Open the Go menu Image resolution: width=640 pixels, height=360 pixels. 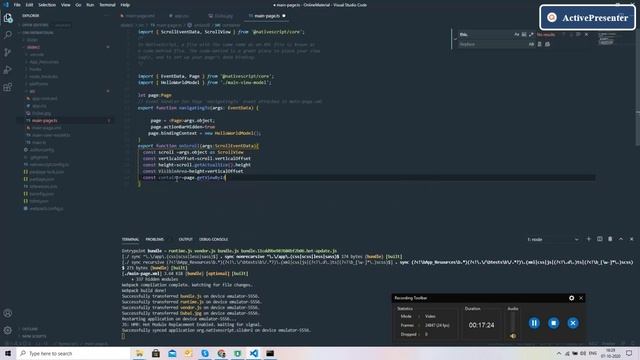pos(78,5)
